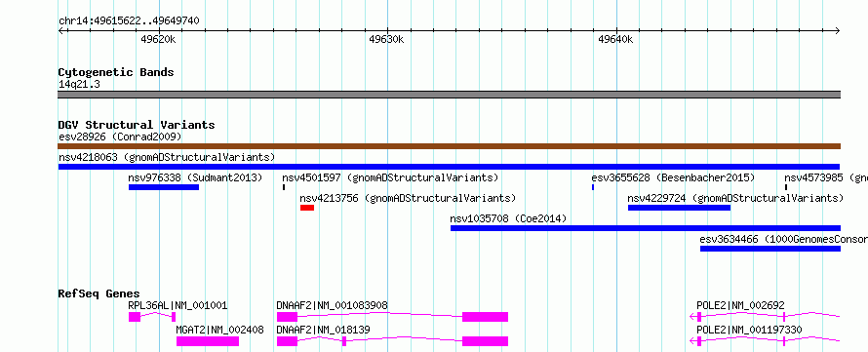Click the DGV Structural Variants track title
Screen dimensions: 868x352
(x=137, y=125)
